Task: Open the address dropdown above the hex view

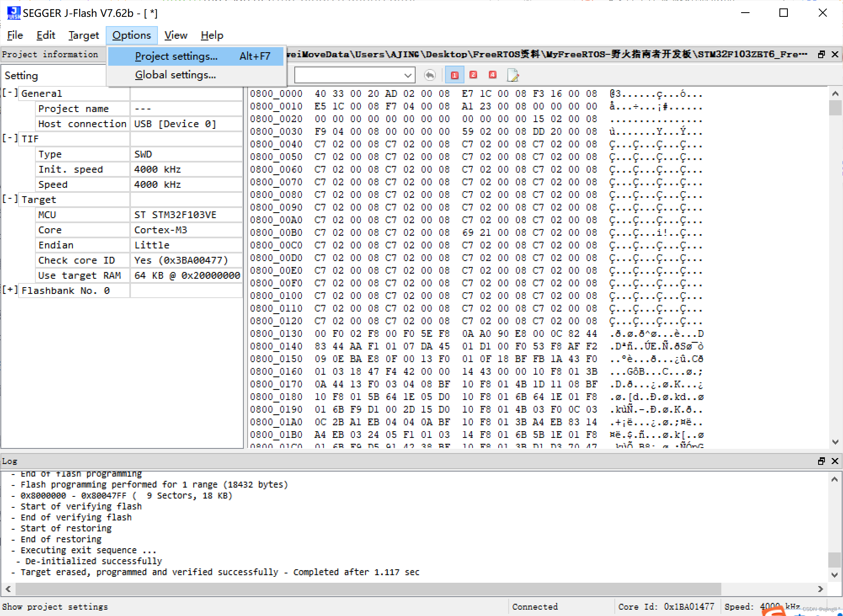Action: (x=407, y=75)
